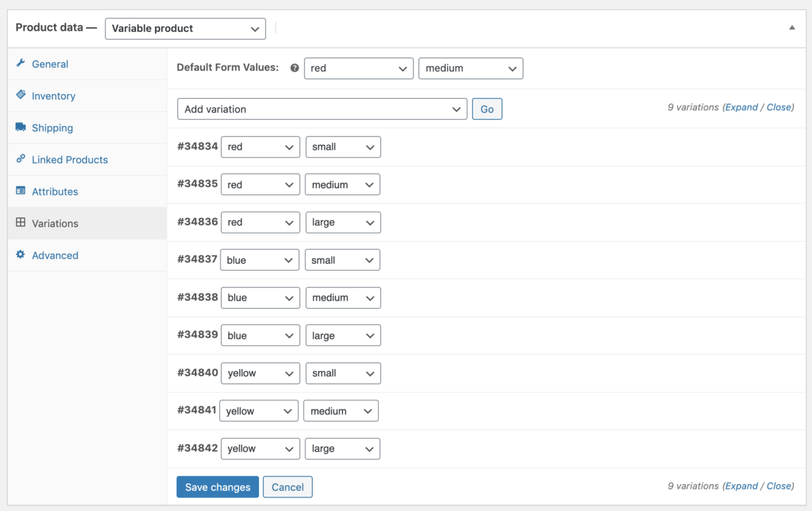
Task: Click the Linked Products chain icon
Action: click(21, 159)
